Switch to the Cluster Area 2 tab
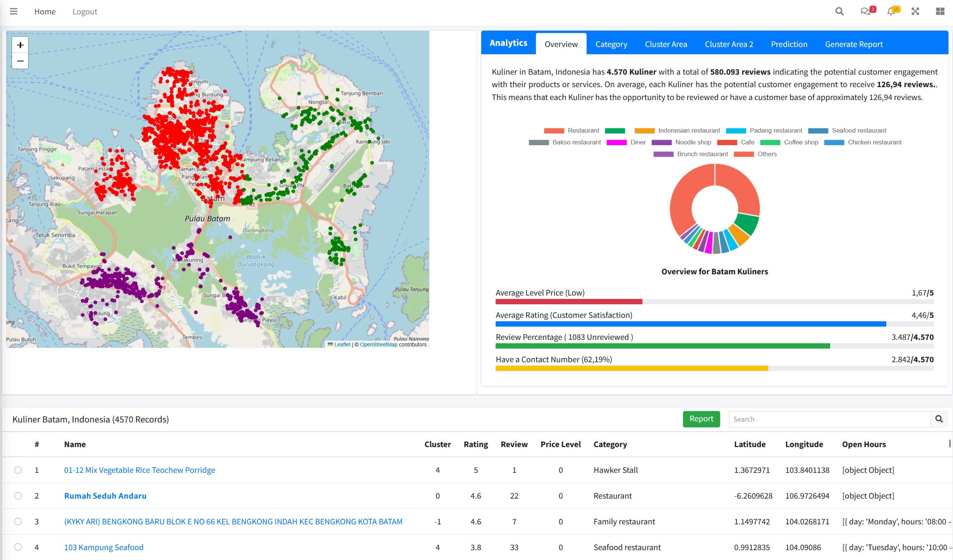This screenshot has height=560, width=953. [x=728, y=44]
